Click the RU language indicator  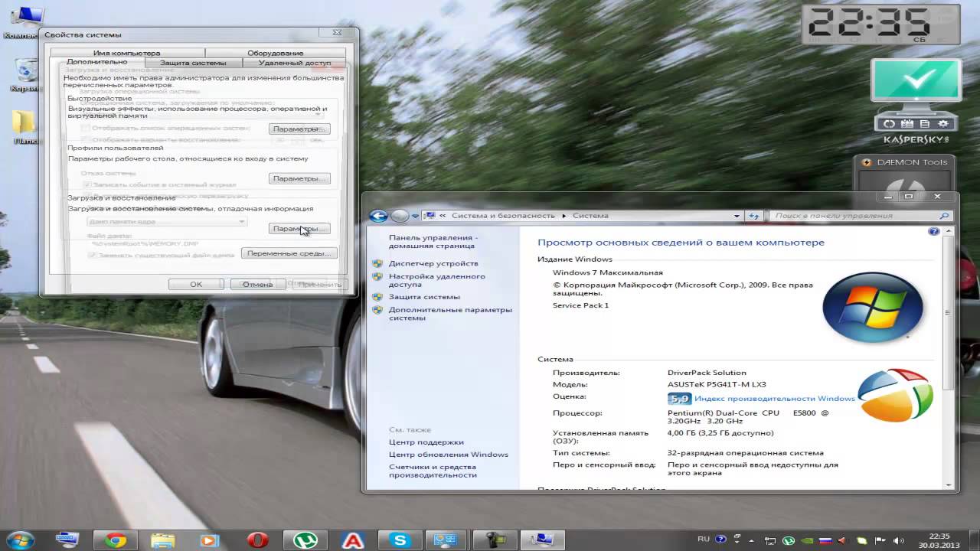[x=704, y=539]
